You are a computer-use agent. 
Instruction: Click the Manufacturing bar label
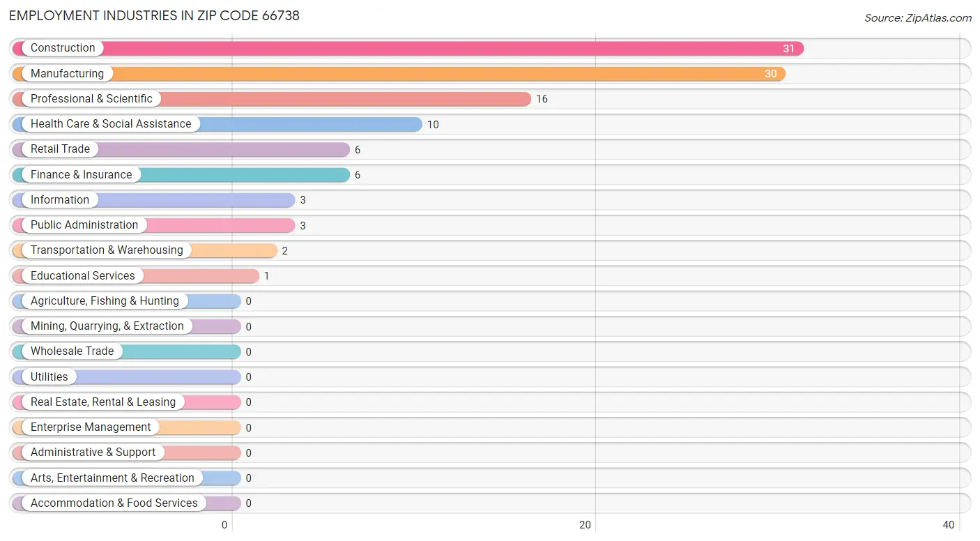pos(67,73)
